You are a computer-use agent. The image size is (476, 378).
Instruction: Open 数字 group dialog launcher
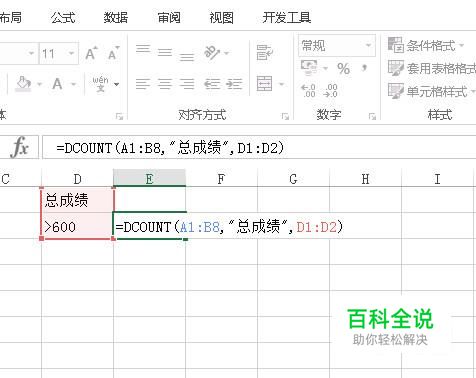tap(372, 116)
